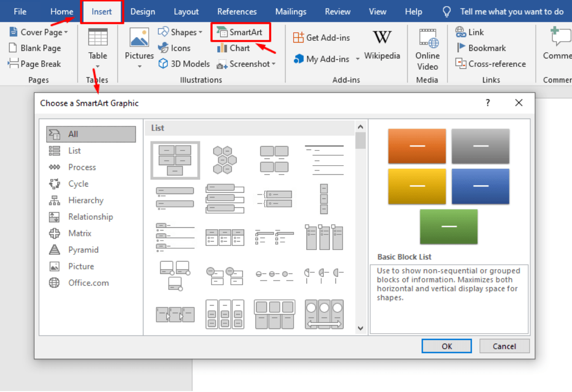Insert 3D Models icon
This screenshot has height=392, width=572.
pos(163,64)
